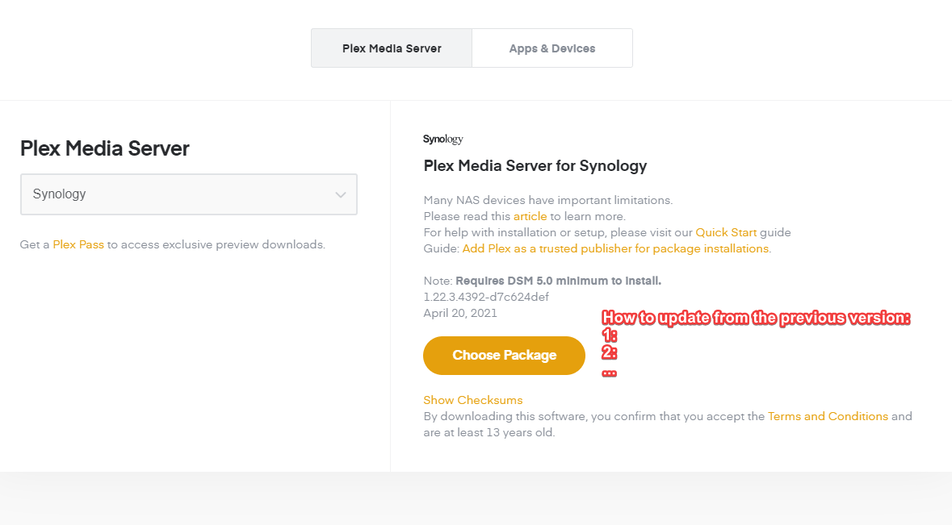Click the version number 1.22.3.4392-d7c624def
This screenshot has height=525, width=952.
[x=486, y=297]
